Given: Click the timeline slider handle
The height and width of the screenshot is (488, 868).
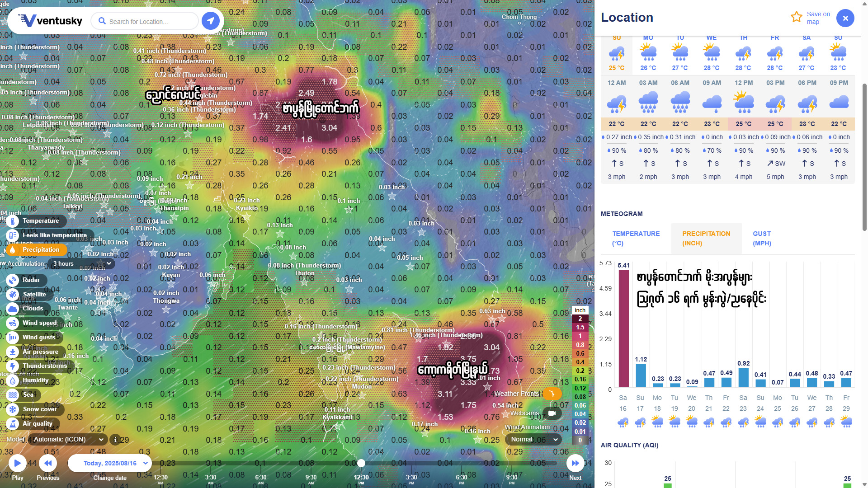Looking at the screenshot, I should coord(361,463).
